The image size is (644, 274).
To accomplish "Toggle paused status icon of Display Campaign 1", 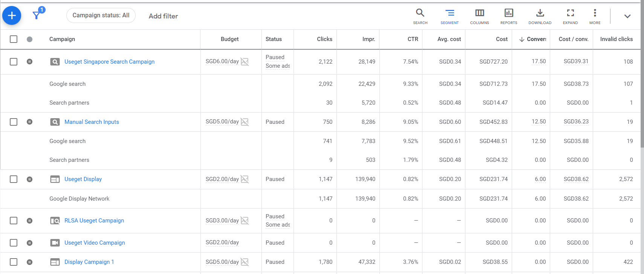I will point(30,262).
